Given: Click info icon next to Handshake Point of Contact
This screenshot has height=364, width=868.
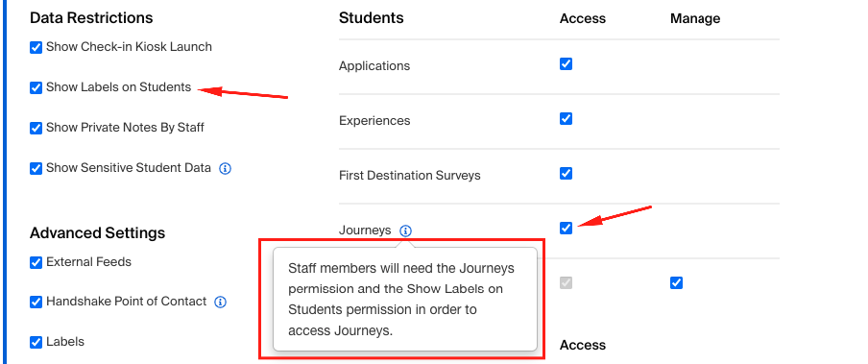Looking at the screenshot, I should [x=220, y=302].
